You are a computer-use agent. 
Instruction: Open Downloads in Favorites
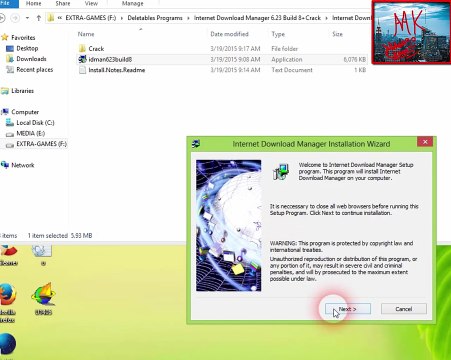tap(31, 59)
